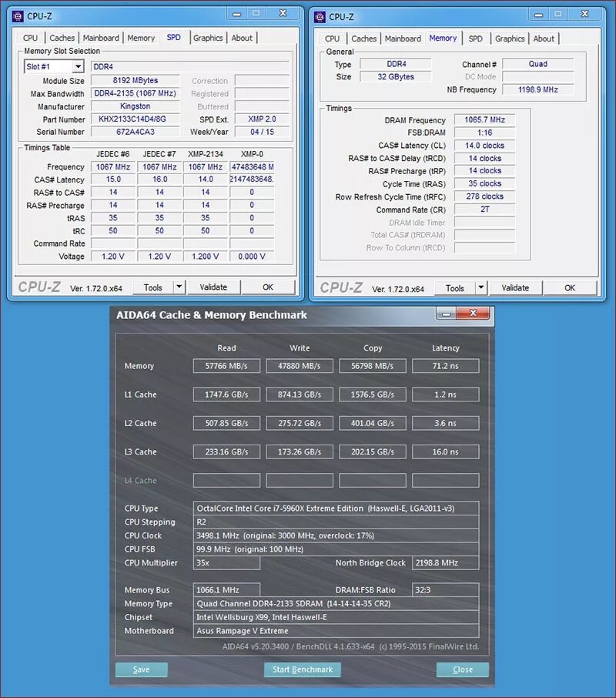Click Motherboard field Asus Rampage V Extreme
The width and height of the screenshot is (616, 698).
click(336, 631)
